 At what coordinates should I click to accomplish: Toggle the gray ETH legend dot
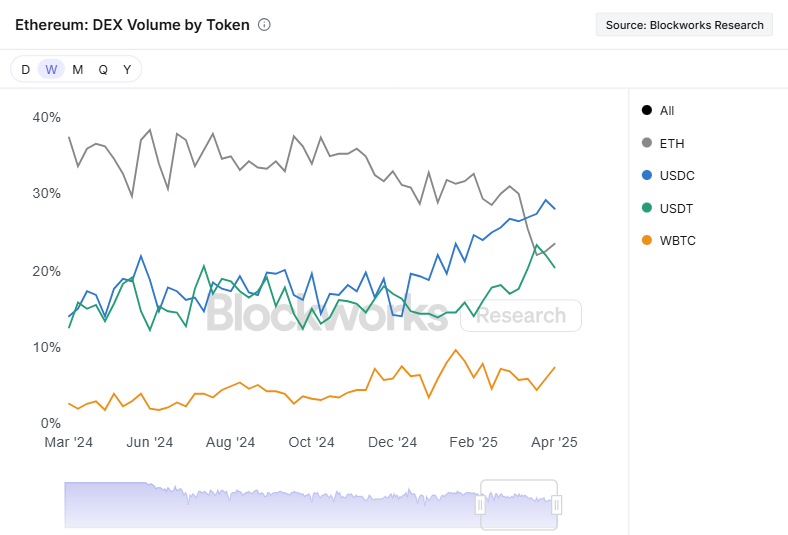[x=647, y=143]
